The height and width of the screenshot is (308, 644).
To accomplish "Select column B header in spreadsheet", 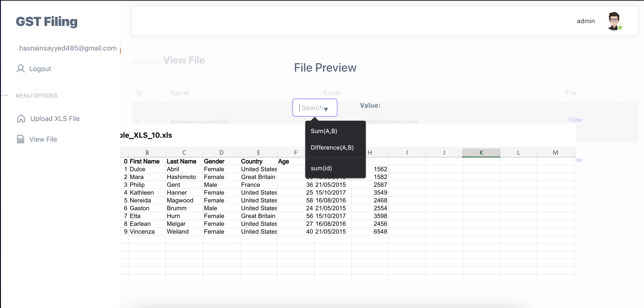I will coord(147,152).
